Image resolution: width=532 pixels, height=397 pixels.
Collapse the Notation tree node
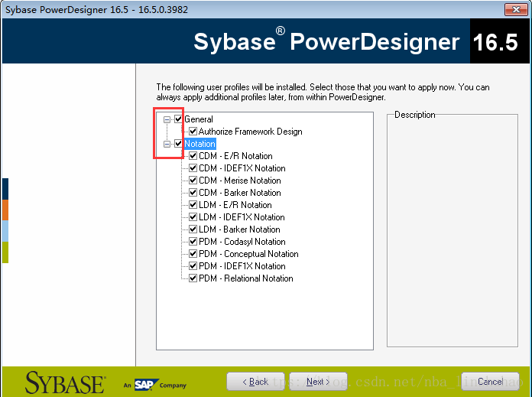167,144
